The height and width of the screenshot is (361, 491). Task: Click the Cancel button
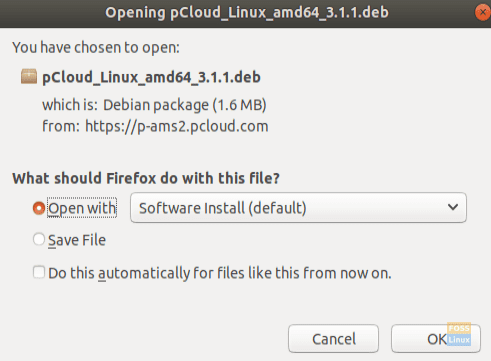coord(333,339)
